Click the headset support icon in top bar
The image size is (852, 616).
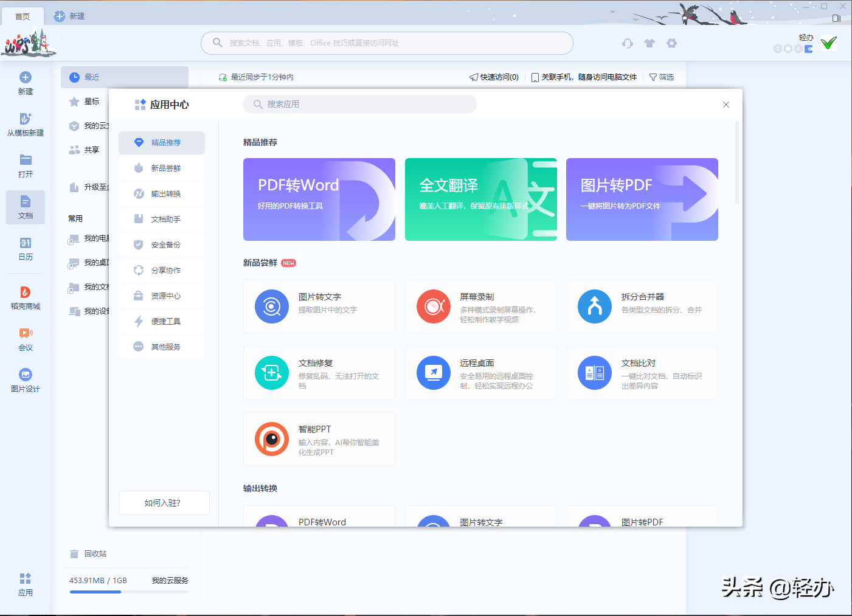pyautogui.click(x=628, y=43)
